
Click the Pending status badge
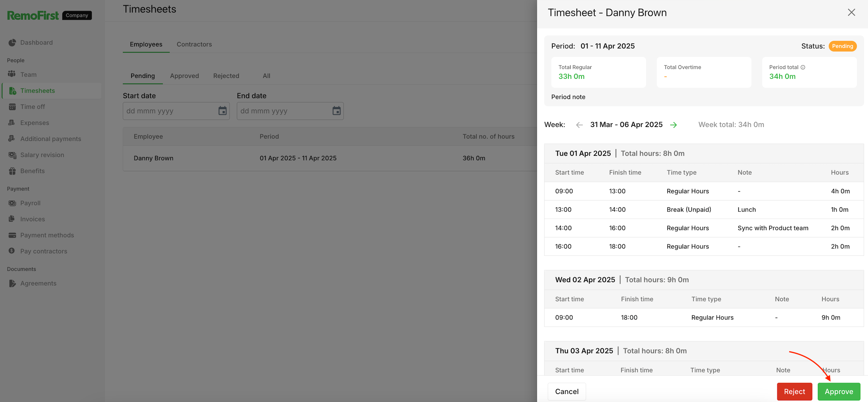[842, 46]
